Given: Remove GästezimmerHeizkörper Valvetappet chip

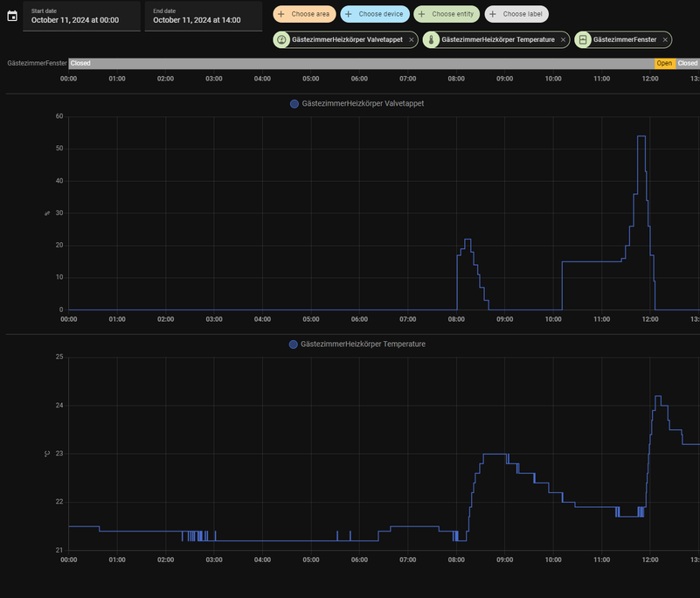Looking at the screenshot, I should [412, 39].
